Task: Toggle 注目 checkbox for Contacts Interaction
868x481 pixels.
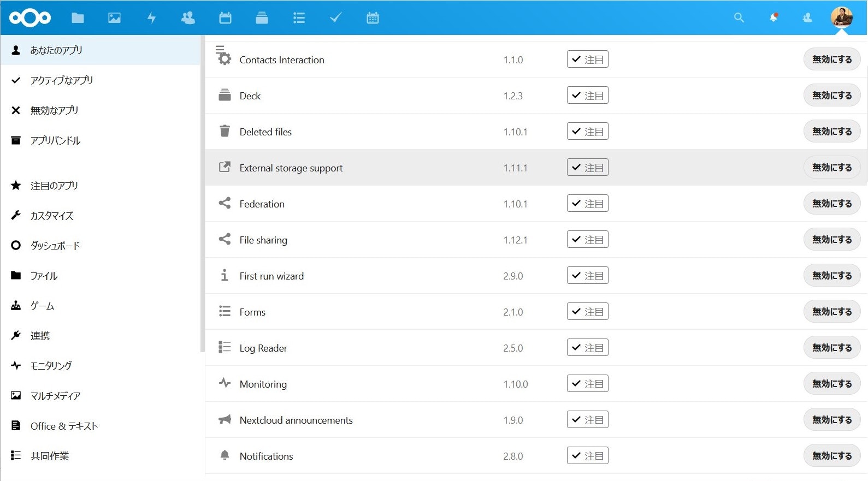Action: point(588,60)
